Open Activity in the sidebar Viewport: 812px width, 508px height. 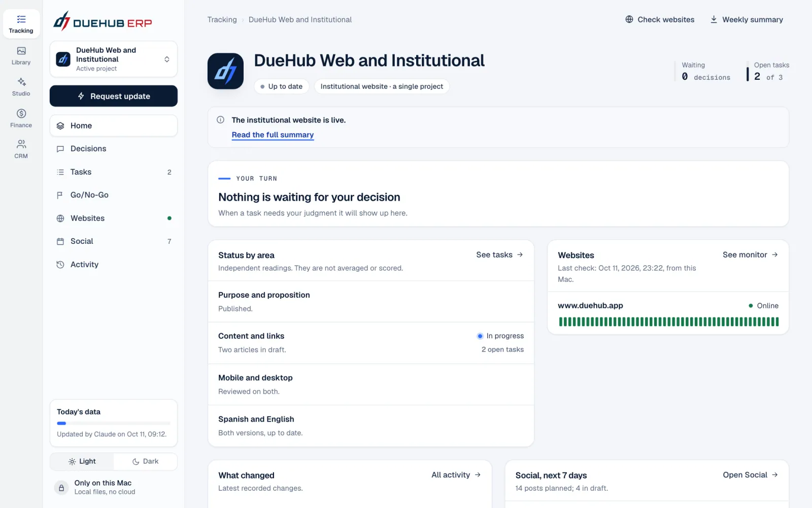114,265
